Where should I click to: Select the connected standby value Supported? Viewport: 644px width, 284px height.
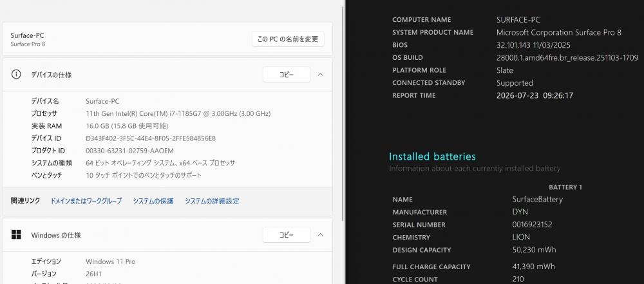point(515,83)
